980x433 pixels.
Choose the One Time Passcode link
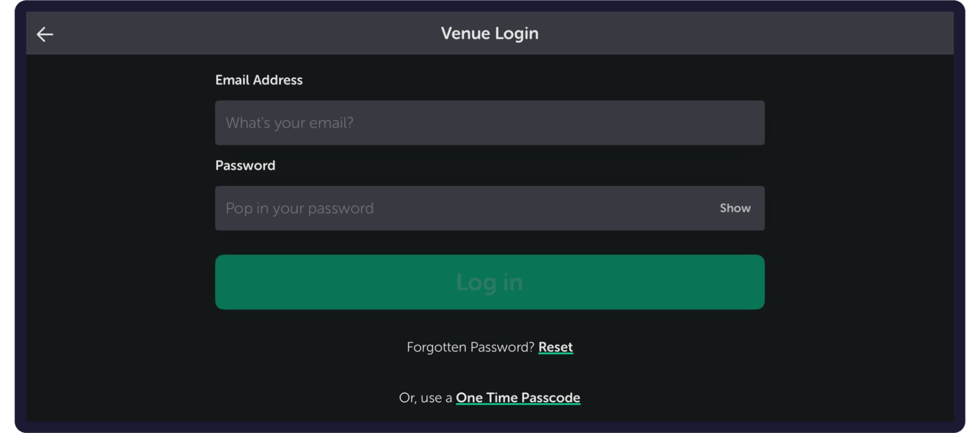(518, 398)
